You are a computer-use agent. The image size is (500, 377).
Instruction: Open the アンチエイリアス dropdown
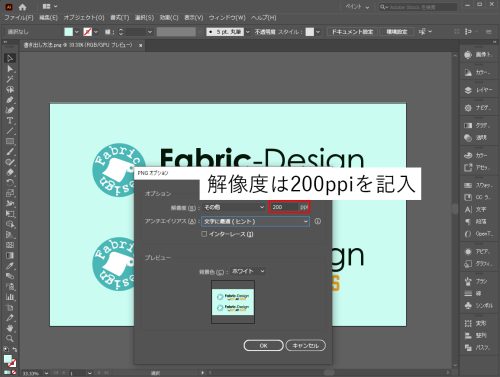[255, 221]
